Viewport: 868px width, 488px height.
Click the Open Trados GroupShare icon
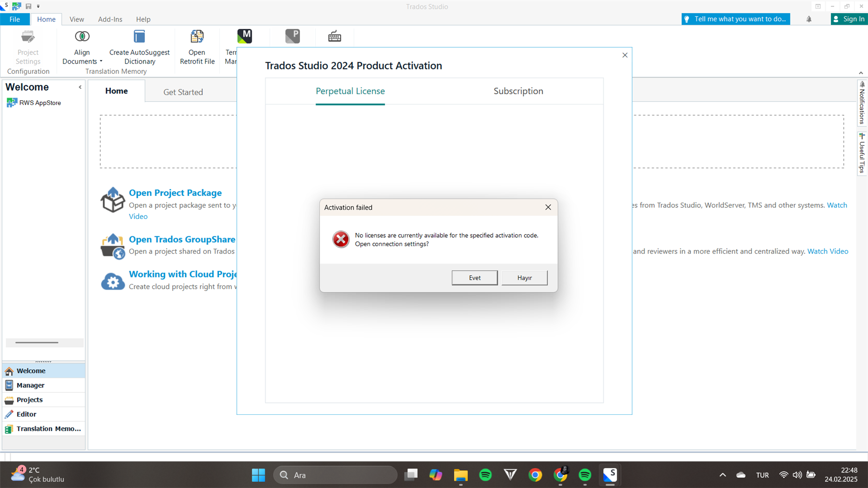pyautogui.click(x=112, y=246)
